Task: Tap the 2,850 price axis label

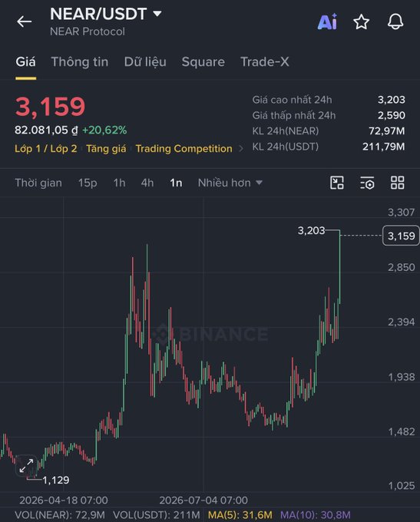Action: (x=402, y=267)
